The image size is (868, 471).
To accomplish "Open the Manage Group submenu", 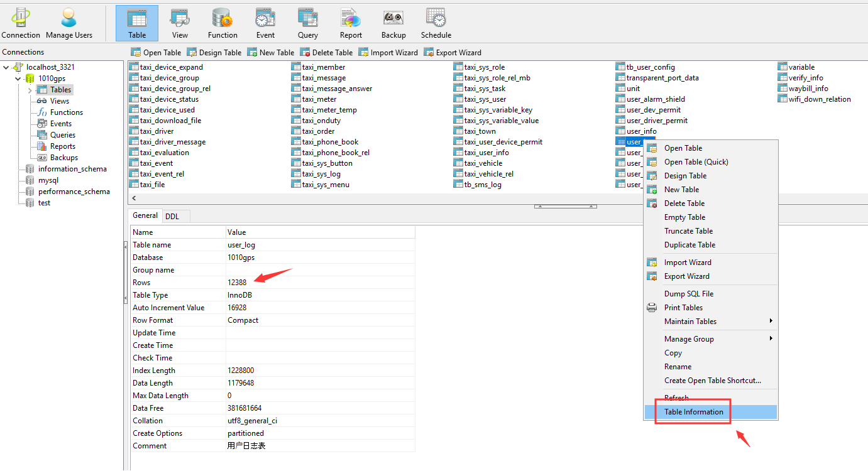I will 711,339.
